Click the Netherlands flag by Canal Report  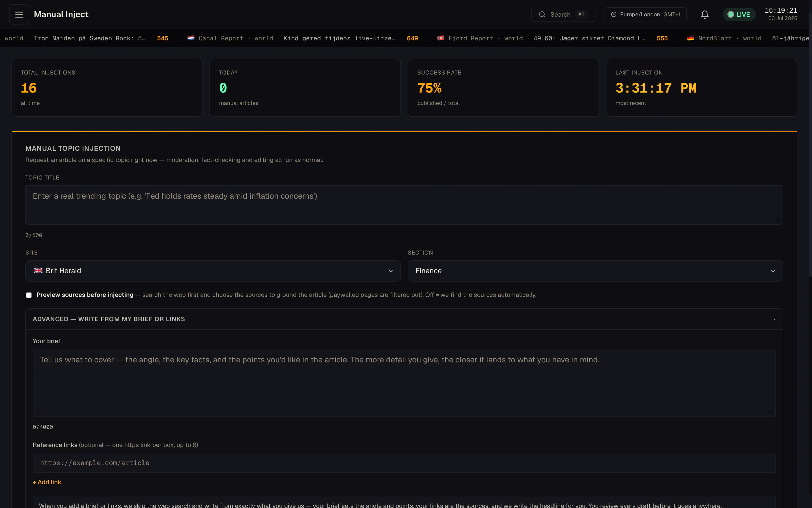(x=191, y=38)
